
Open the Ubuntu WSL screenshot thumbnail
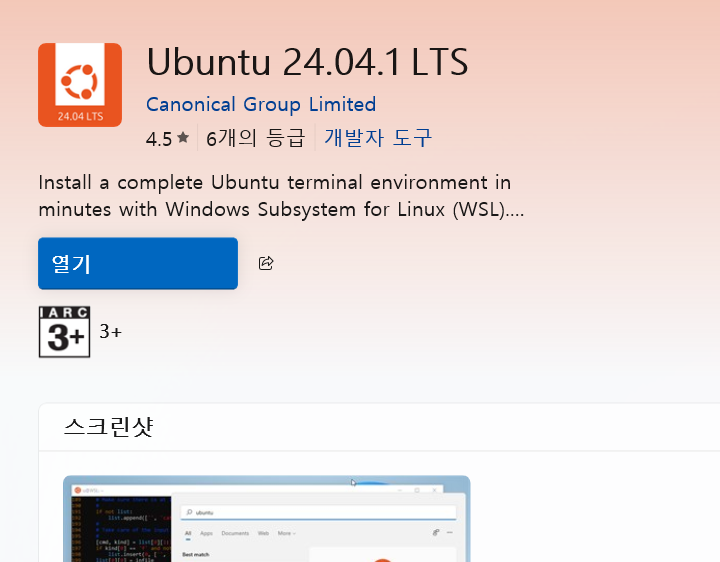click(266, 519)
